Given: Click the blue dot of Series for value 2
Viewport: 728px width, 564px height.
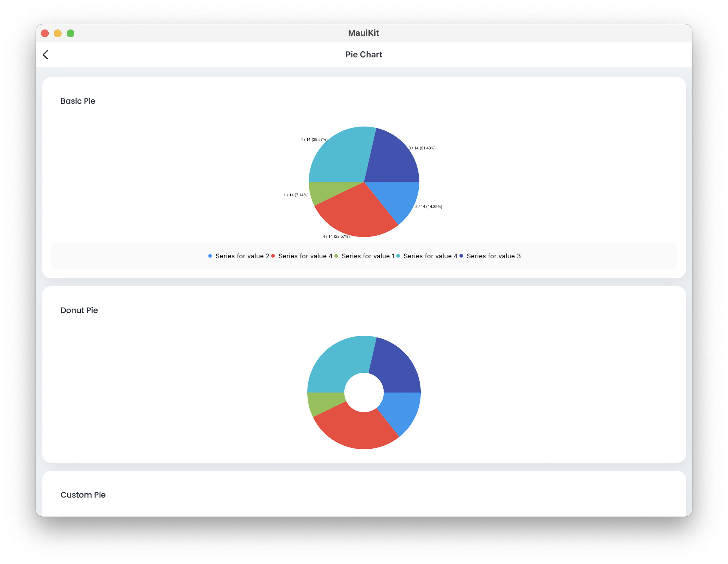Looking at the screenshot, I should click(210, 256).
